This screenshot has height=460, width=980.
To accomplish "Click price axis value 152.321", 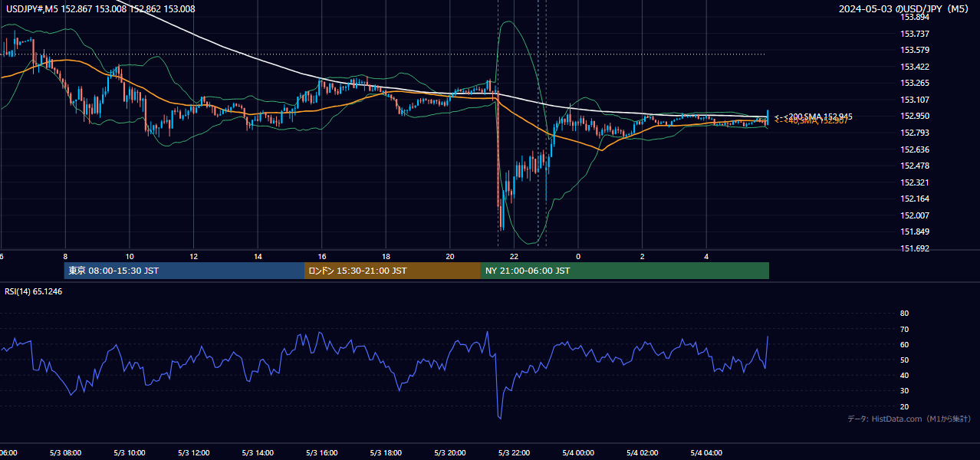I will pos(914,182).
